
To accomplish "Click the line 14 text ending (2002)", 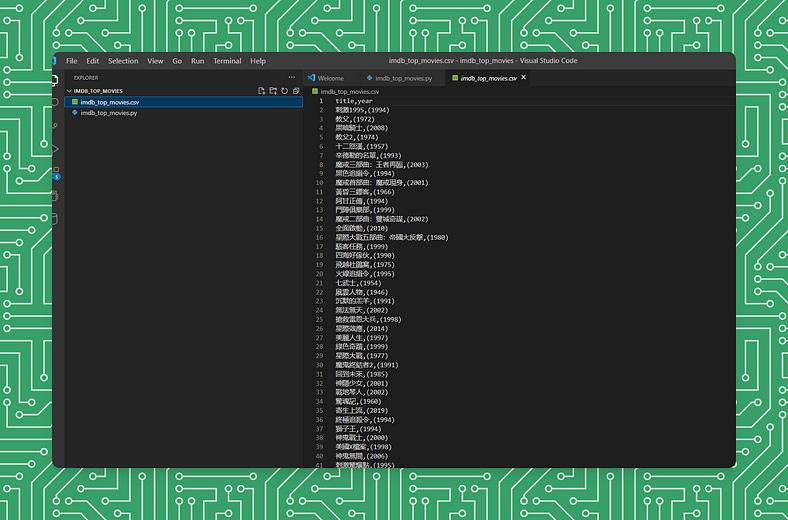I will pyautogui.click(x=382, y=219).
